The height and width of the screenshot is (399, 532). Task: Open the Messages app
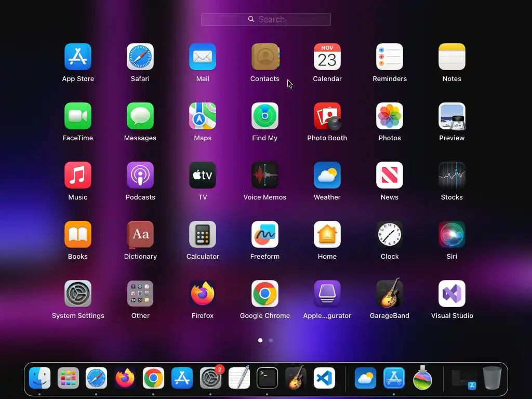[140, 116]
